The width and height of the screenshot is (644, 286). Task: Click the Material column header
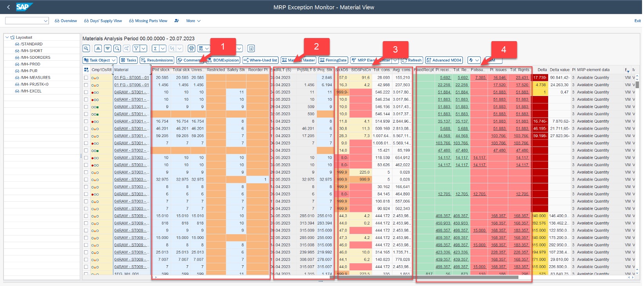point(131,70)
